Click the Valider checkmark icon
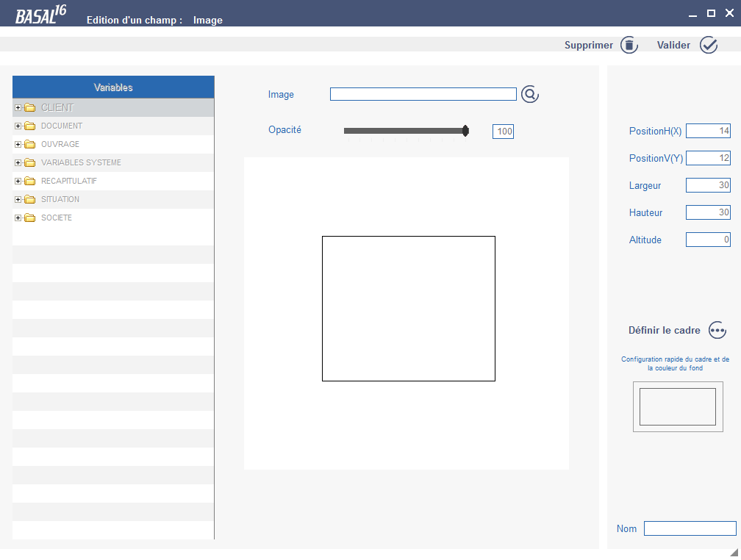 tap(709, 45)
